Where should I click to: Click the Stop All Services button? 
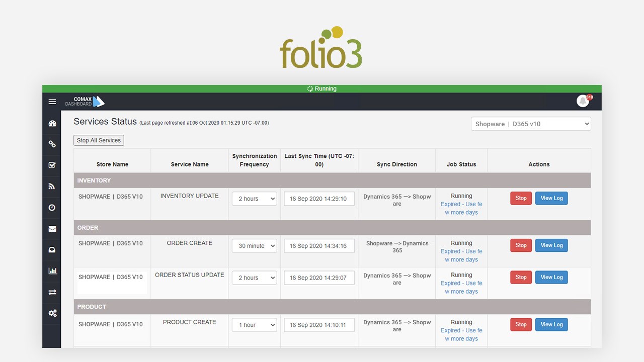pos(99,140)
